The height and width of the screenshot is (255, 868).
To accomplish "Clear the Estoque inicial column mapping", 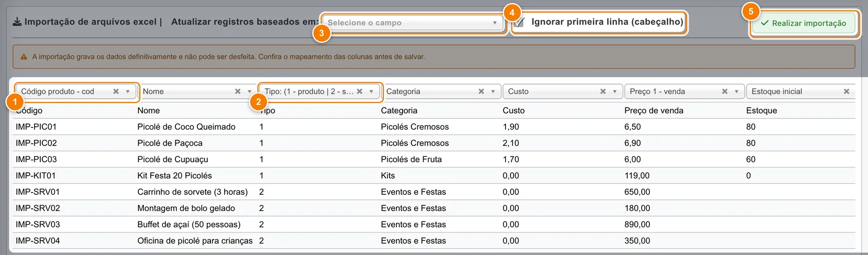I will pos(846,92).
